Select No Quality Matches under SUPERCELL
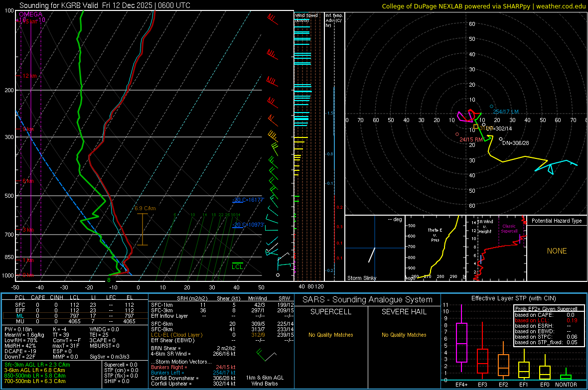This screenshot has height=390, width=588. [331, 335]
